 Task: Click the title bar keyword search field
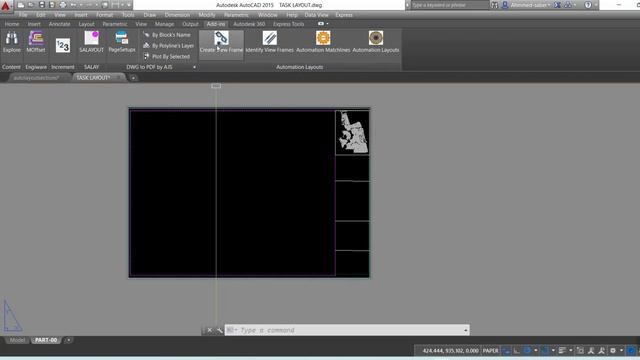pos(450,5)
